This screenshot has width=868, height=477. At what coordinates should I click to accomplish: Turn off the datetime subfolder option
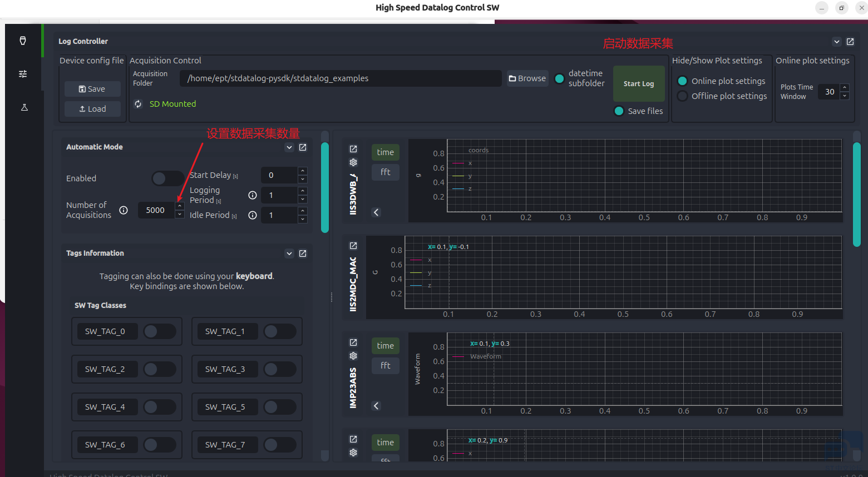click(560, 79)
